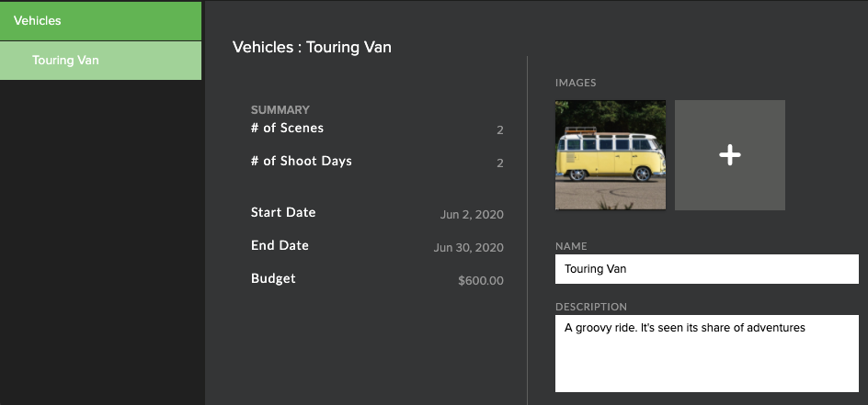The width and height of the screenshot is (868, 405).
Task: Click the number of Shoot Days value
Action: point(500,163)
